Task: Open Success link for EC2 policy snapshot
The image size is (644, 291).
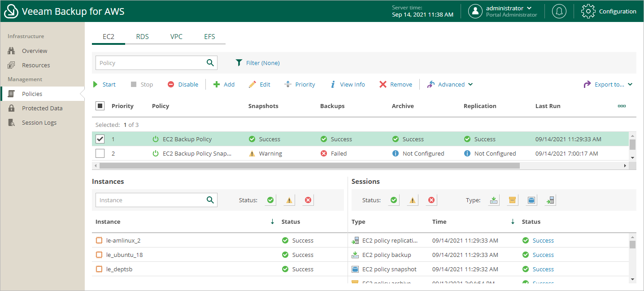Action: point(543,269)
